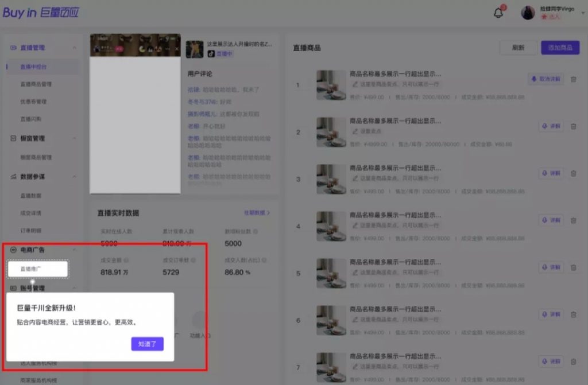The width and height of the screenshot is (588, 385).
Task: Click the 添加商品 button
Action: click(560, 48)
